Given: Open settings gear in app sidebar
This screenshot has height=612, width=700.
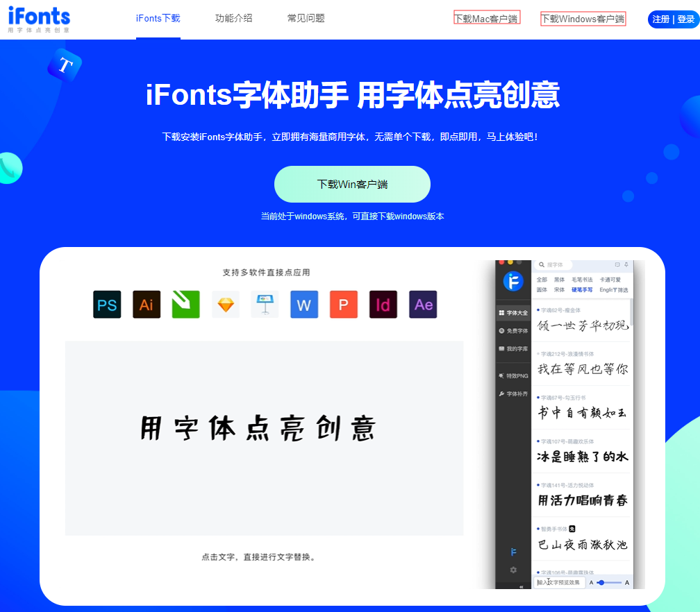Looking at the screenshot, I should point(513,570).
